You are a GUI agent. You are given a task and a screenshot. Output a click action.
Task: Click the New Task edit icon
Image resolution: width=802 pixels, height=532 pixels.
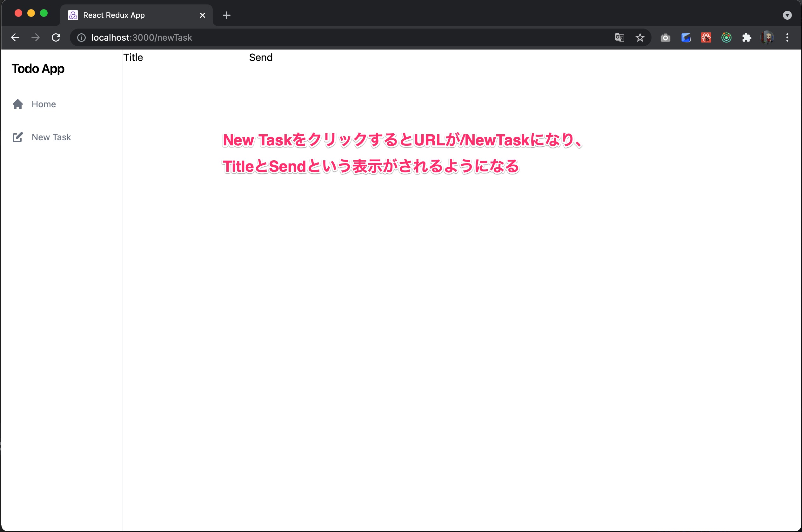18,137
